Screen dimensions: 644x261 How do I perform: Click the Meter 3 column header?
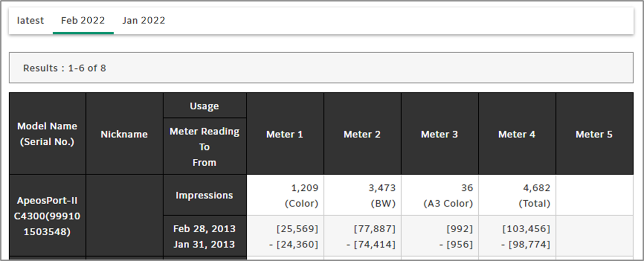click(439, 134)
